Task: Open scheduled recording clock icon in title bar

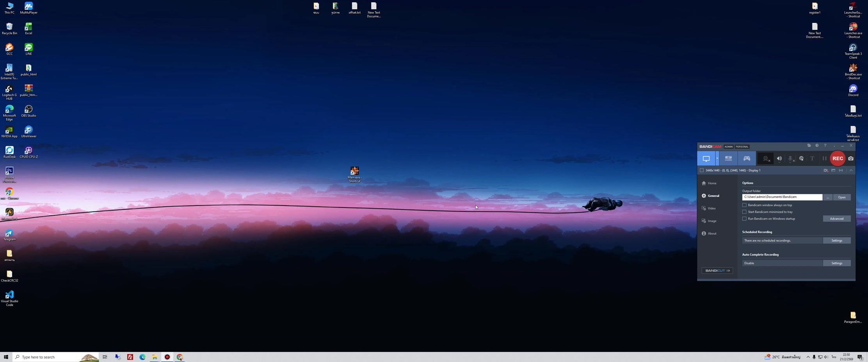Action: point(817,146)
